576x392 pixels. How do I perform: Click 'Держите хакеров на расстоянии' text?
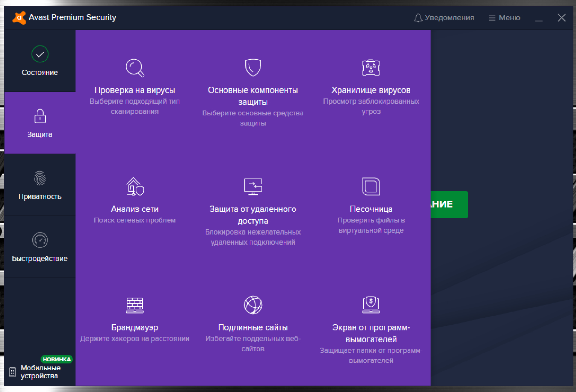(135, 339)
